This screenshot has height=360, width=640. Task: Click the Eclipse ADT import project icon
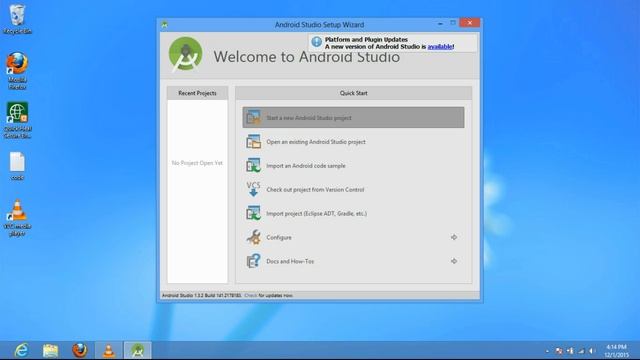pyautogui.click(x=253, y=213)
